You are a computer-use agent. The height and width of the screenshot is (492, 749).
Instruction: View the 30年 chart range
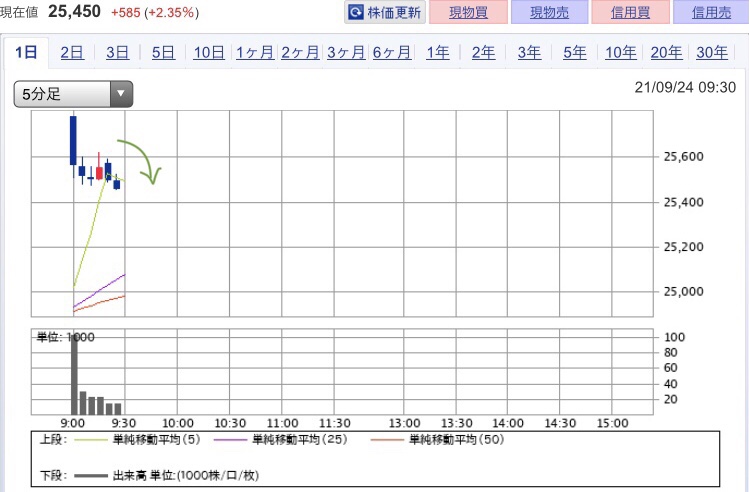coord(712,52)
